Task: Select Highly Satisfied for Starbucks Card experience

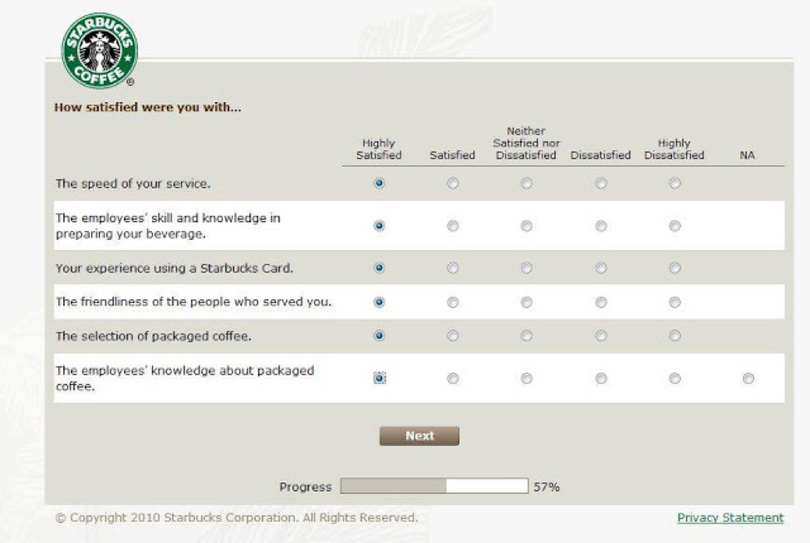Action: (379, 268)
